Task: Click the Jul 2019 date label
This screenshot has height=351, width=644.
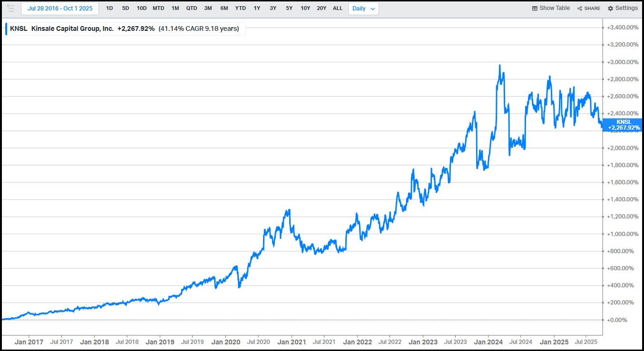Action: 193,342
